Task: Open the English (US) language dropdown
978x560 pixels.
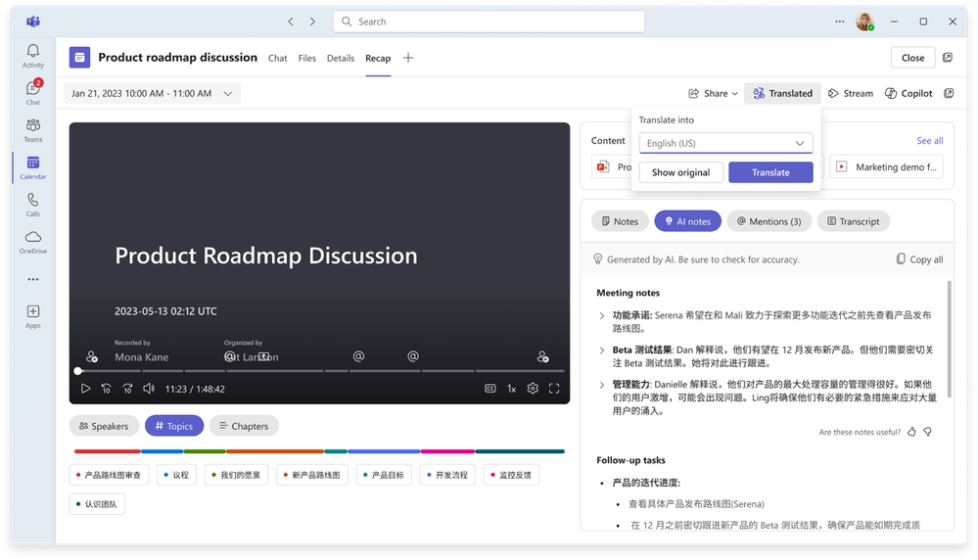Action: click(x=726, y=143)
